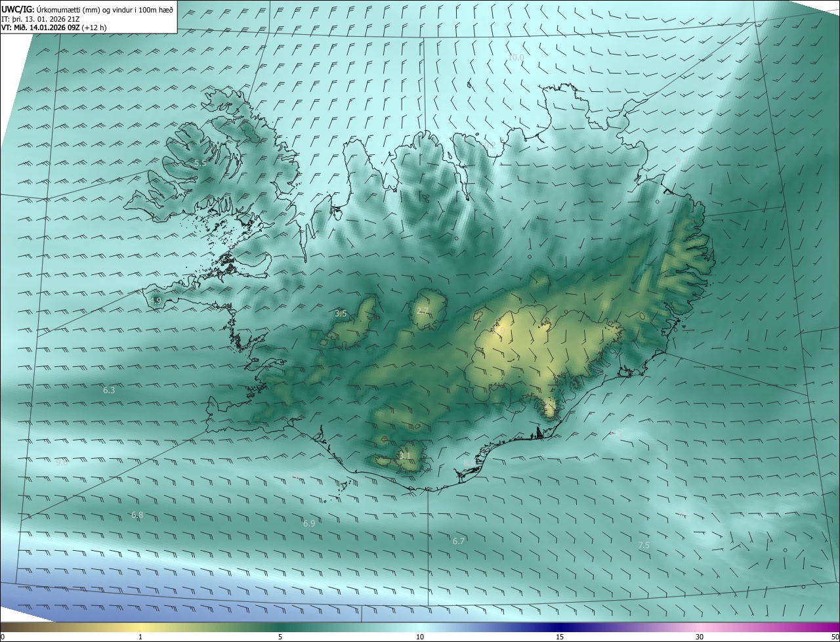Click the 10.0 value label on the map
The image size is (840, 642).
[x=516, y=58]
